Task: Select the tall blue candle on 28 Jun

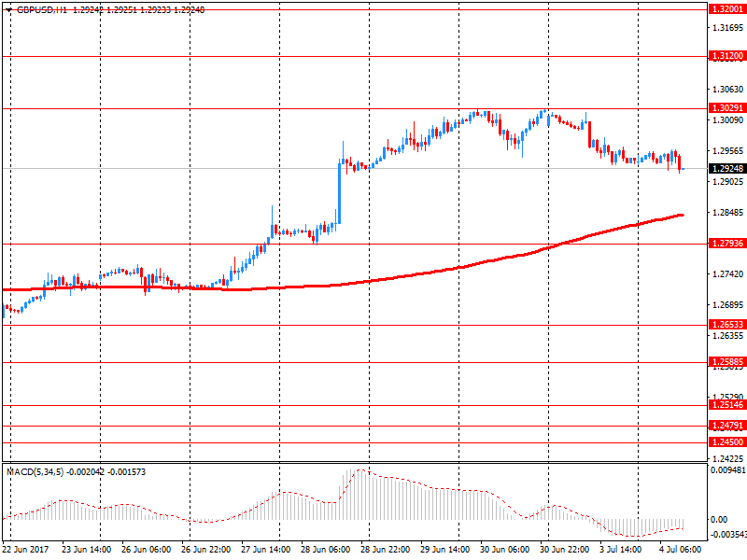Action: pyautogui.click(x=340, y=193)
